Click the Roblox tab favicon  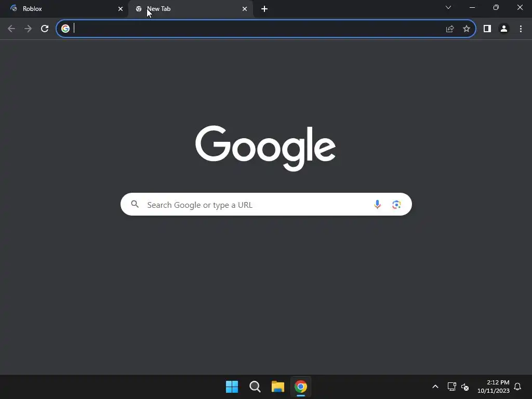point(14,8)
